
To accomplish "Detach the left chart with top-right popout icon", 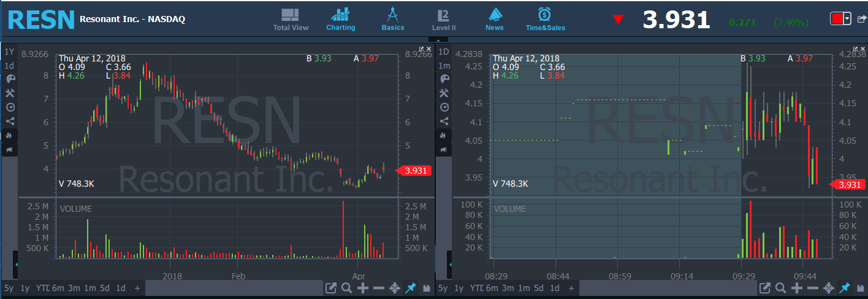I will 422,49.
